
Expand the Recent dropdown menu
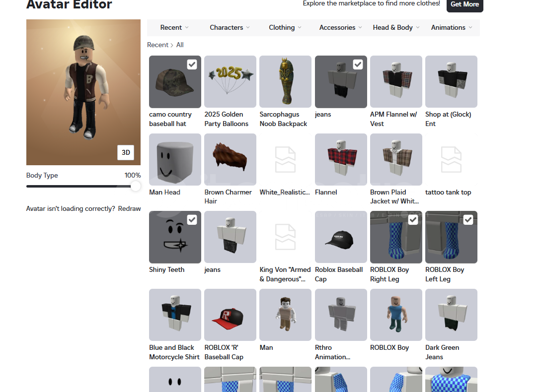pyautogui.click(x=174, y=28)
